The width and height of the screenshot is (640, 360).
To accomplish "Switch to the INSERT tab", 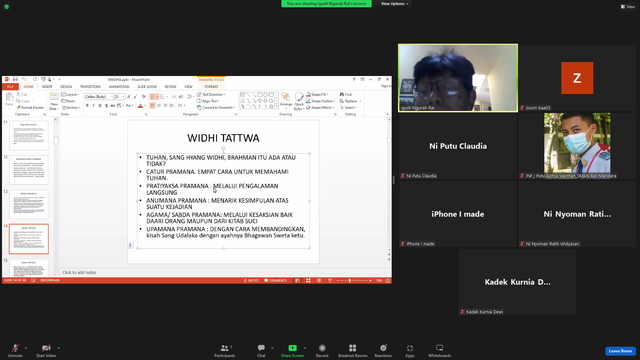I will pyautogui.click(x=47, y=87).
